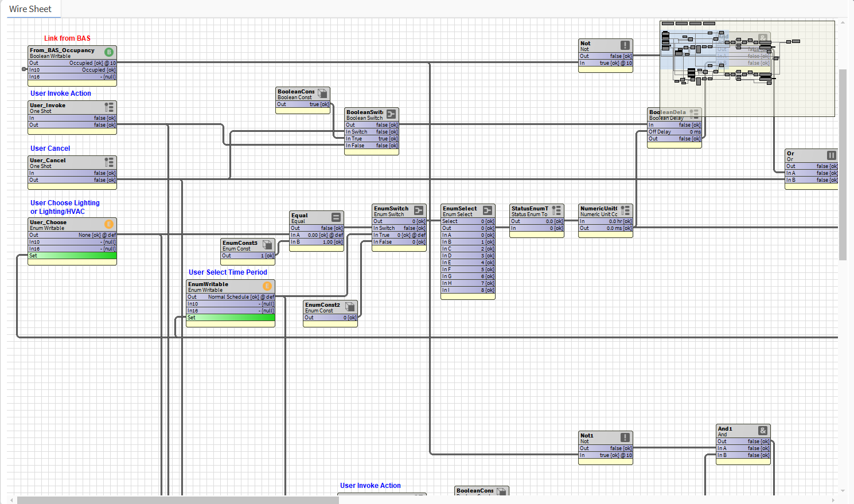854x504 pixels.
Task: Open the Wire Sheet tab
Action: pos(30,9)
